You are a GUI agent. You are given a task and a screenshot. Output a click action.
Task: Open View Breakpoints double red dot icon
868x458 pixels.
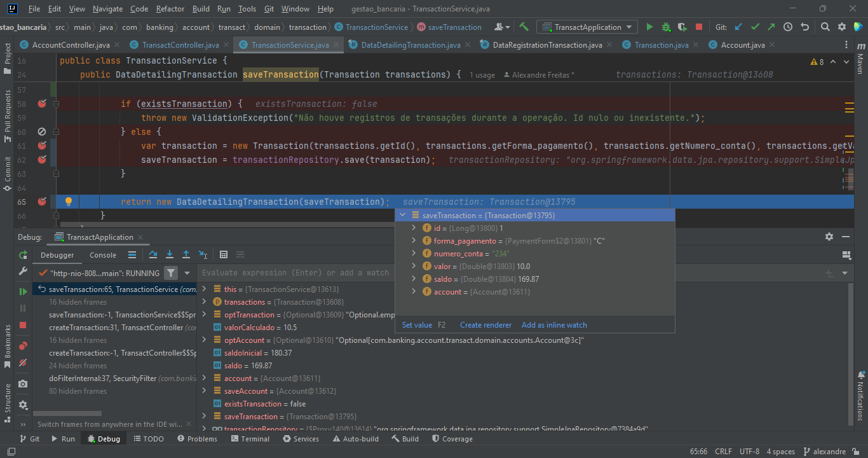tap(23, 346)
